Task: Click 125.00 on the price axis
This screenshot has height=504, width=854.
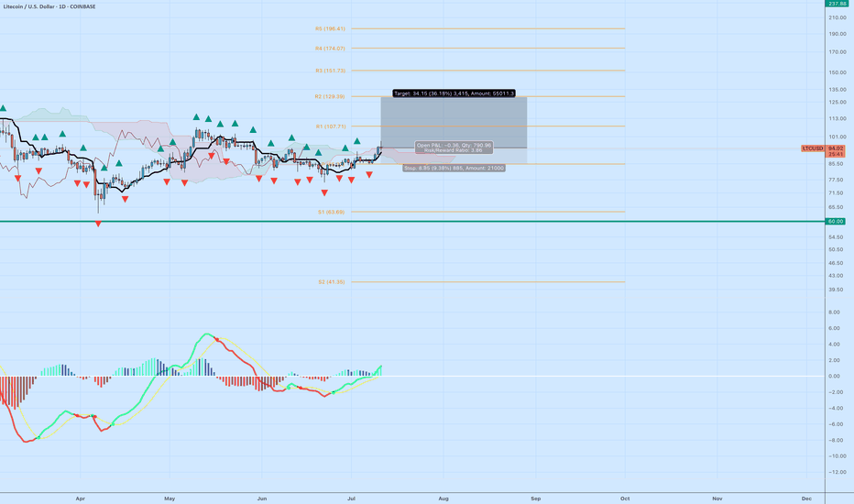Action: click(838, 103)
